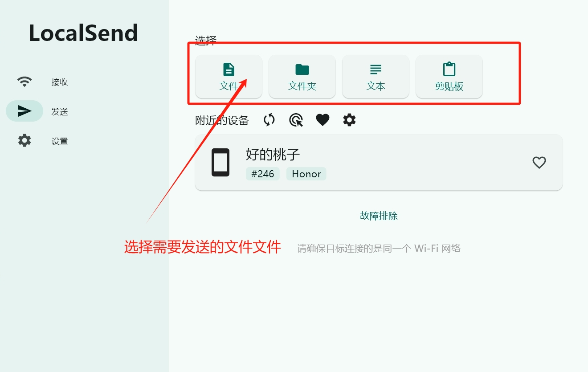This screenshot has height=372, width=588.
Task: Click the 附近的设备 heading
Action: point(222,120)
